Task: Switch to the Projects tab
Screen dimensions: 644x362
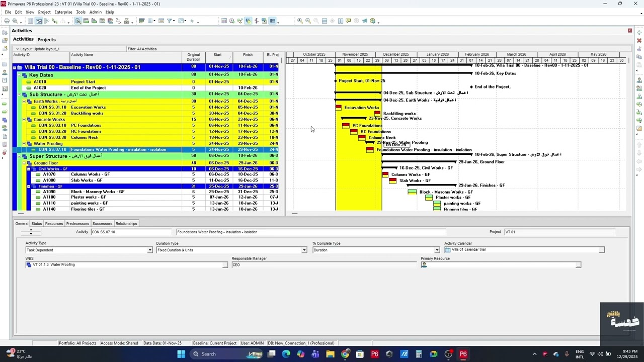Action: (x=46, y=40)
